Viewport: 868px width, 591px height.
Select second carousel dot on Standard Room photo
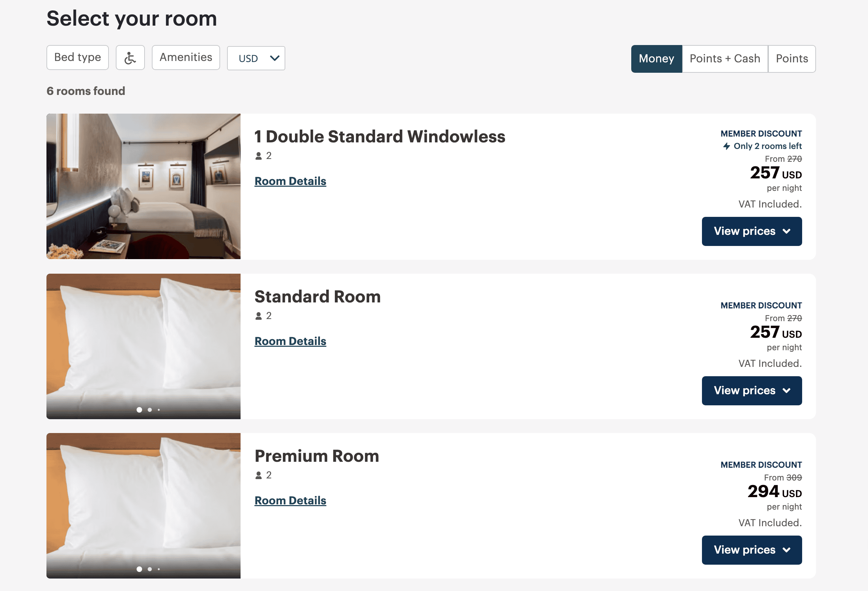coord(150,410)
